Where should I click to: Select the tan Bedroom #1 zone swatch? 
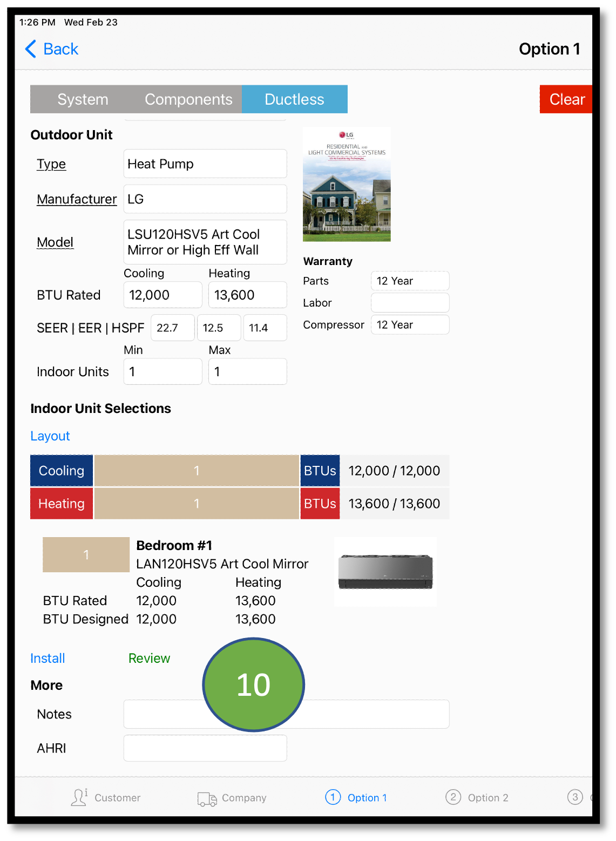pyautogui.click(x=86, y=554)
